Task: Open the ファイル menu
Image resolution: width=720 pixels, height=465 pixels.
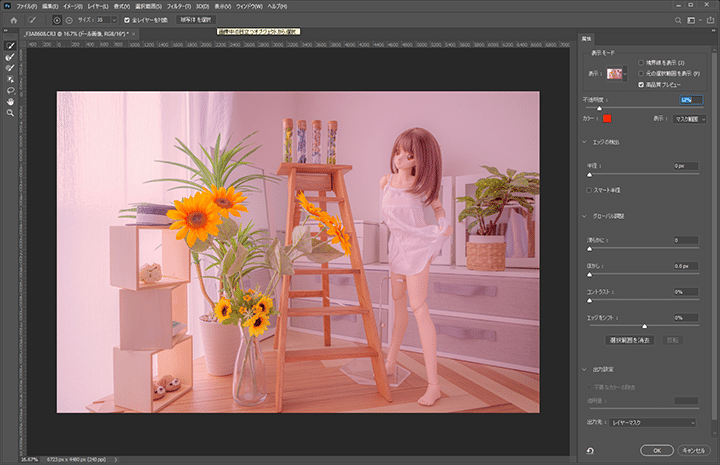Action: [27, 6]
